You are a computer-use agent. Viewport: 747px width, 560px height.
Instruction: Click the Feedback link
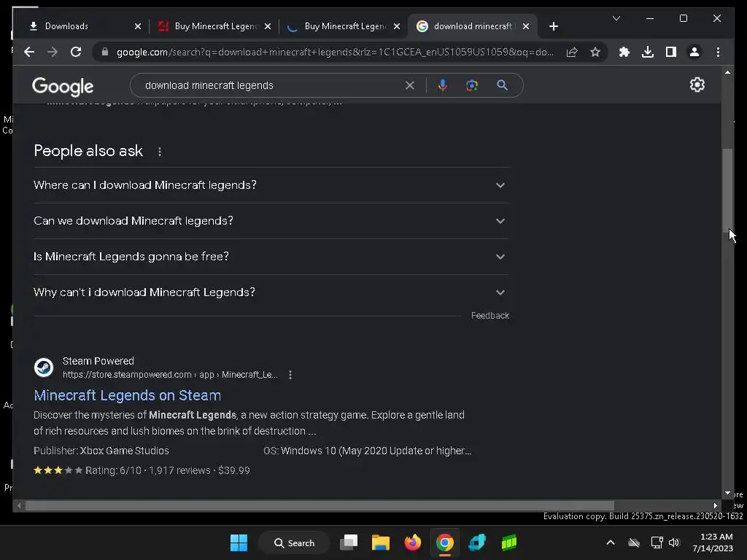pos(489,315)
